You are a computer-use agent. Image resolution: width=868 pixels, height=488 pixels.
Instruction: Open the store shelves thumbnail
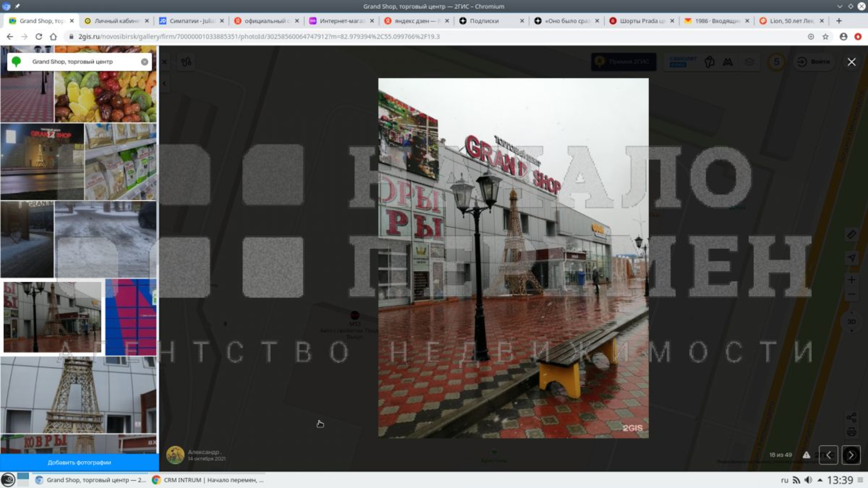[x=121, y=162]
